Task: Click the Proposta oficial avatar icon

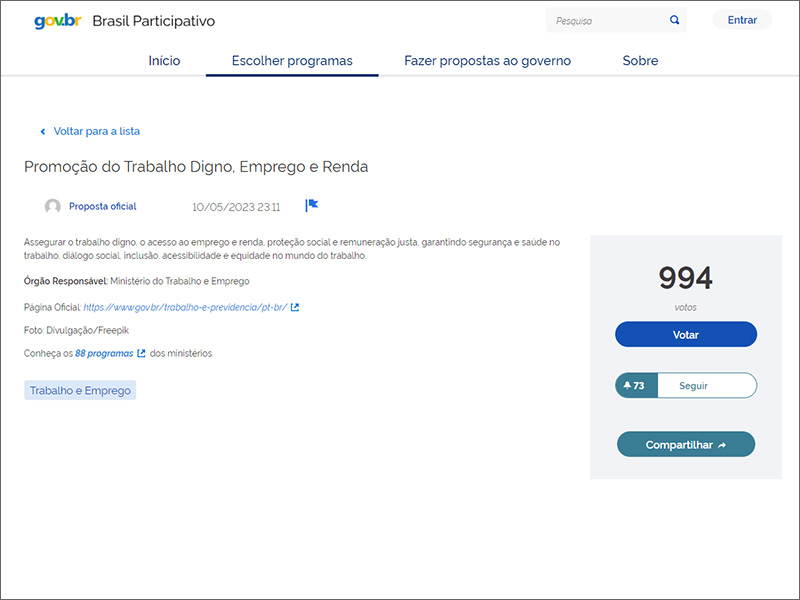Action: (53, 207)
